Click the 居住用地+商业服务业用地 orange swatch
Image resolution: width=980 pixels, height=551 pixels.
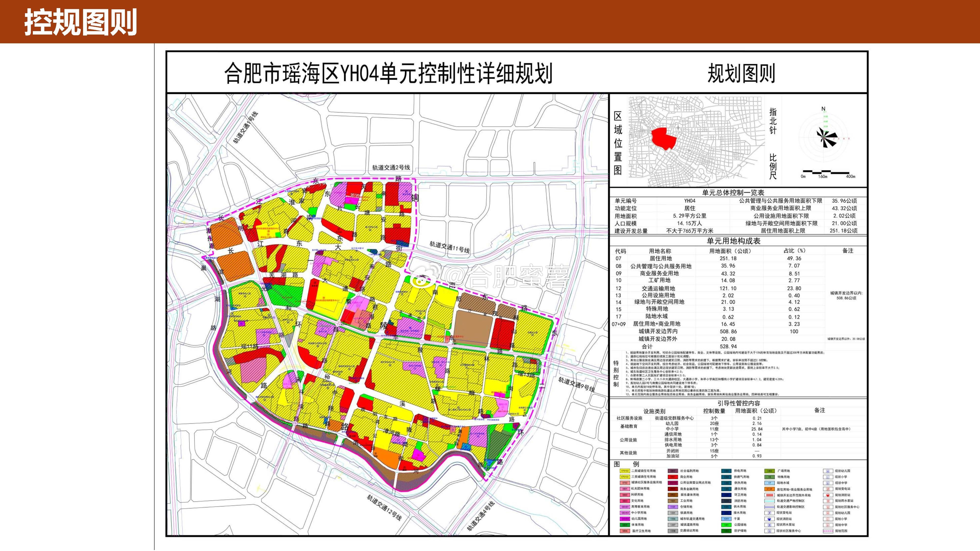click(769, 489)
